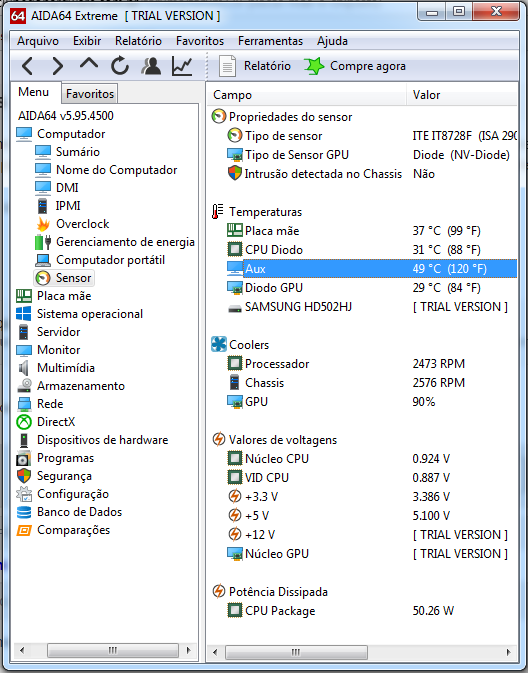
Task: Click the right panel horizontal scrollbar thumb
Action: (296, 652)
